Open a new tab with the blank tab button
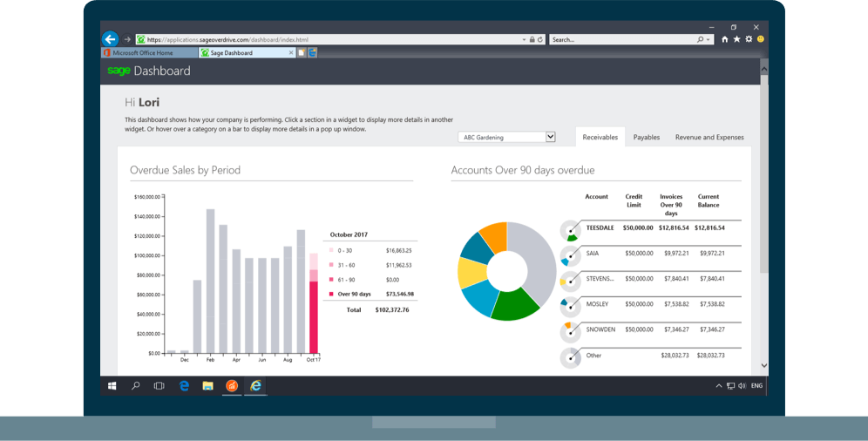 [302, 52]
